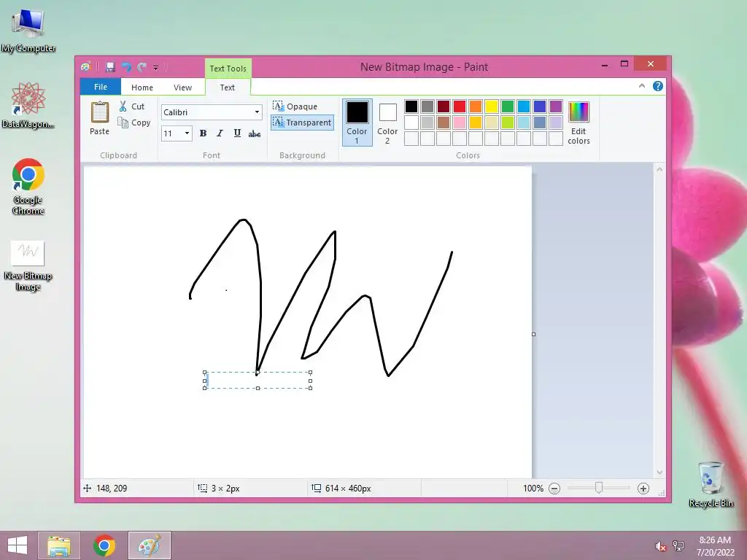The image size is (747, 560).
Task: Open the Edit colors dialog
Action: pyautogui.click(x=578, y=122)
